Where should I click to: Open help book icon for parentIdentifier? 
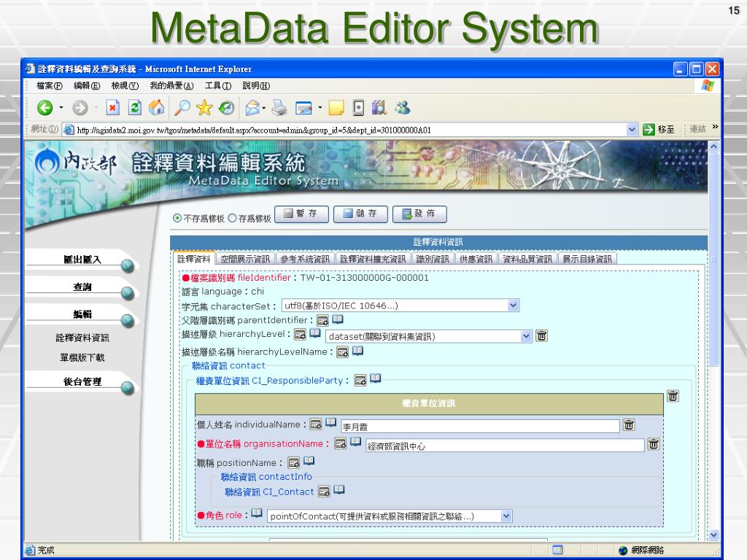coord(338,319)
